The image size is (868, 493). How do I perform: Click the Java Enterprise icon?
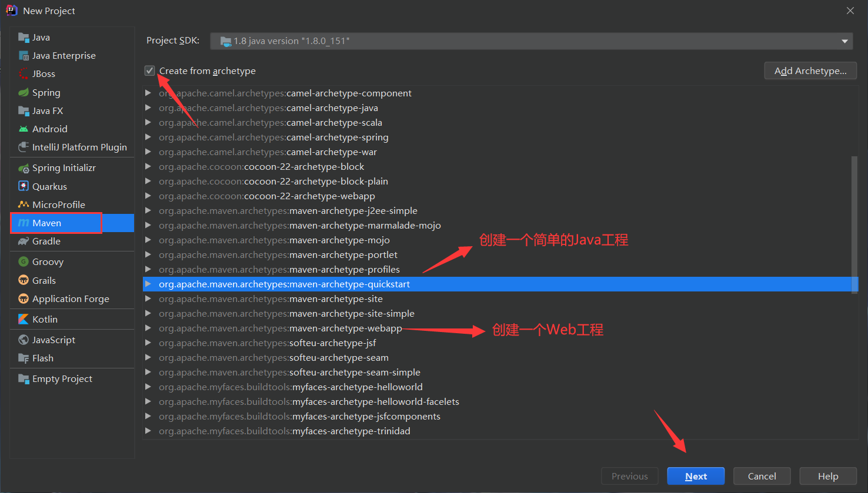click(x=24, y=56)
